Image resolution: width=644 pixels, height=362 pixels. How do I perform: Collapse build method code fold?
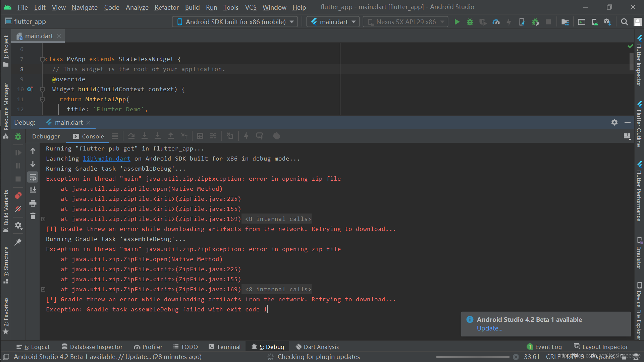(x=42, y=89)
